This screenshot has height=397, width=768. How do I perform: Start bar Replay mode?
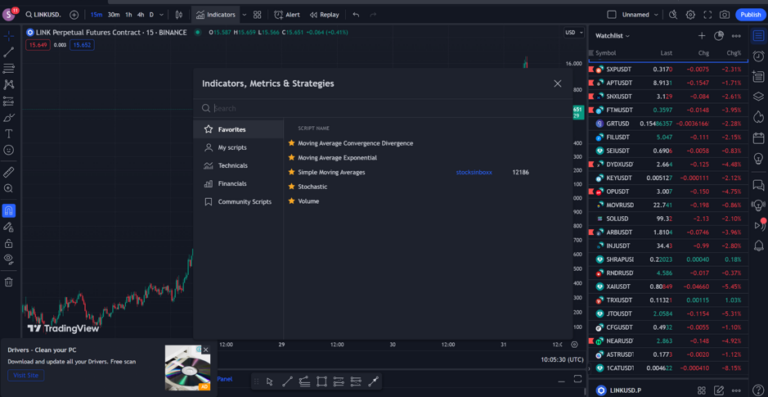(324, 15)
